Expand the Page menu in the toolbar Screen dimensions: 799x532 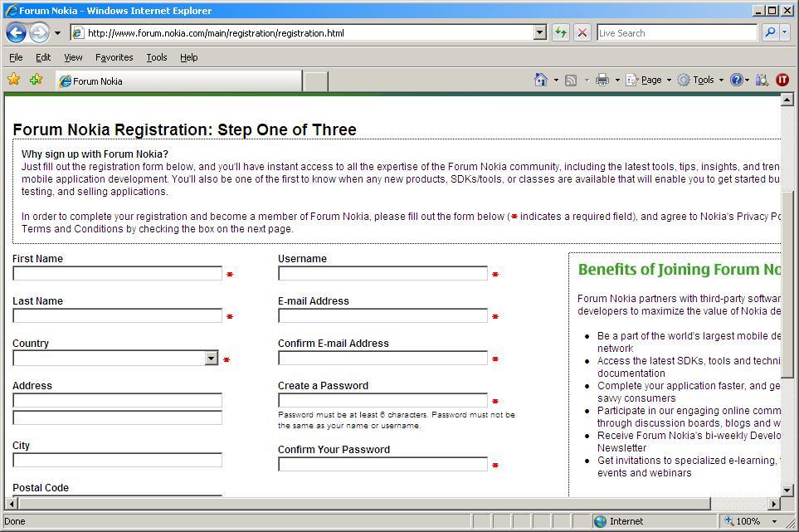coord(649,80)
